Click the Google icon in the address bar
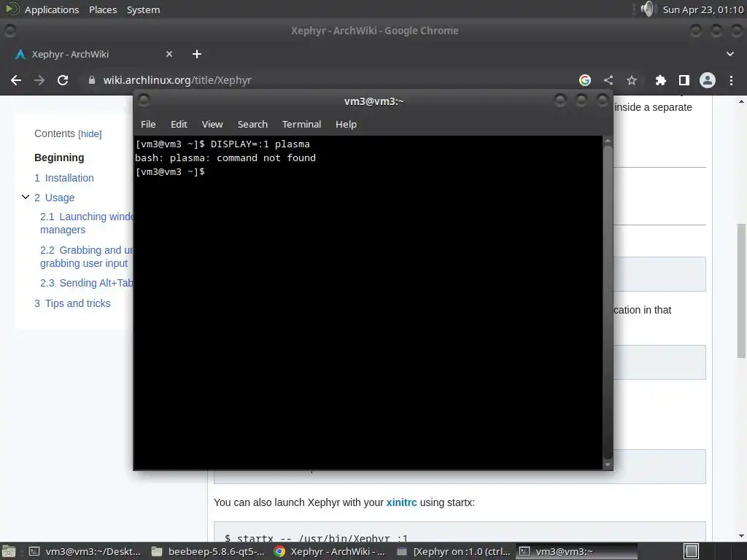This screenshot has height=560, width=747. click(x=584, y=80)
